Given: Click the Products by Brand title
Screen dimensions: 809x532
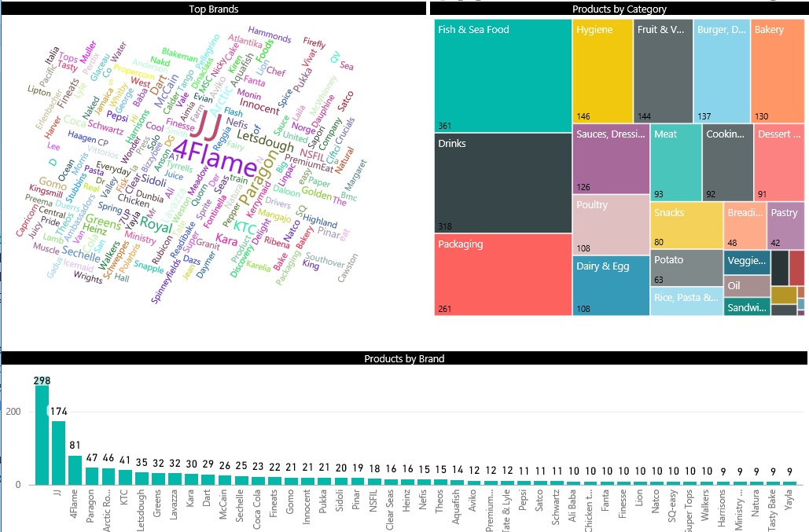Looking at the screenshot, I should (x=404, y=358).
